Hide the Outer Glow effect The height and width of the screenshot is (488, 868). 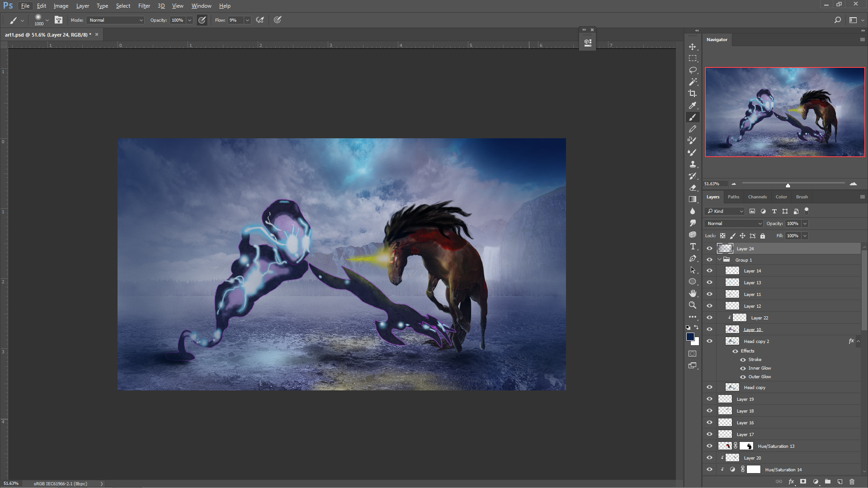click(743, 377)
